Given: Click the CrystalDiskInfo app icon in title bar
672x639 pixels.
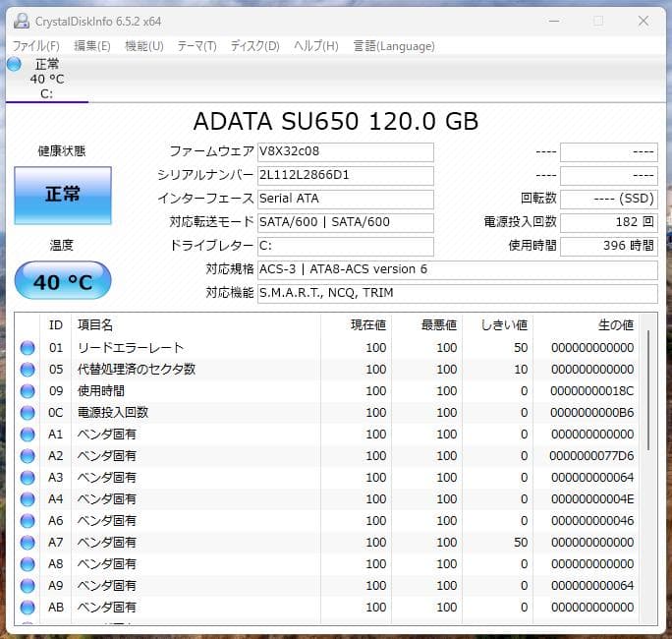Looking at the screenshot, I should 22,21.
